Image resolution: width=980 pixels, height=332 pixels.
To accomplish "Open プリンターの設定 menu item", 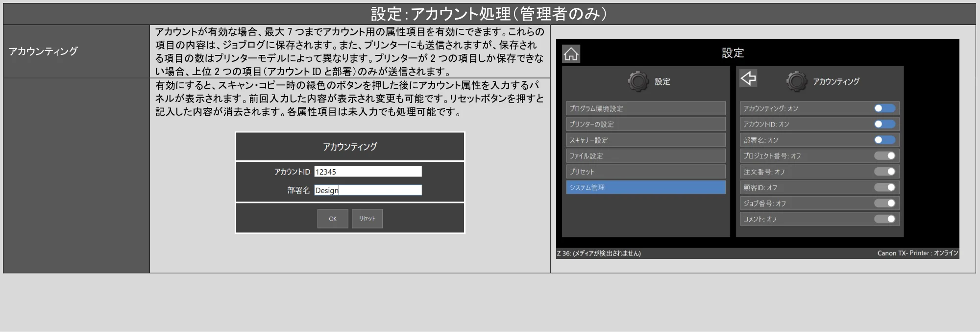I will coord(646,124).
